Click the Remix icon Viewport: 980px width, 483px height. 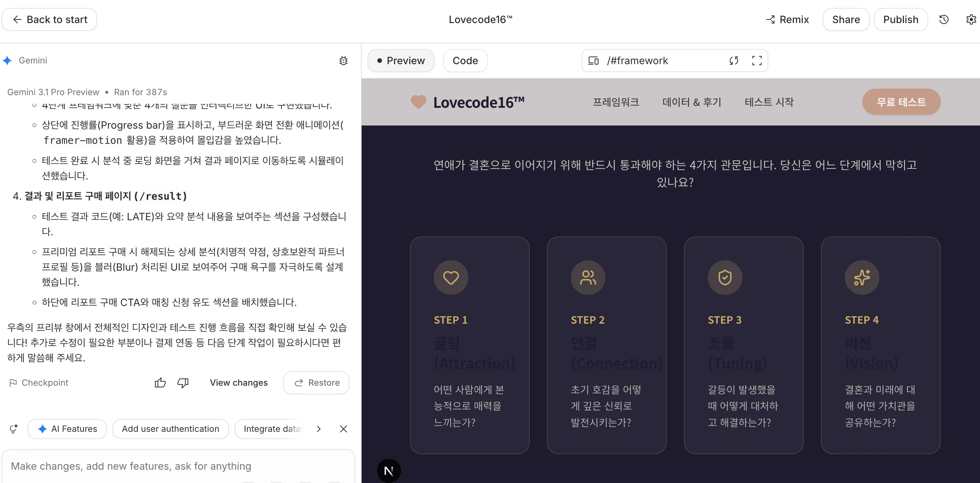(771, 19)
